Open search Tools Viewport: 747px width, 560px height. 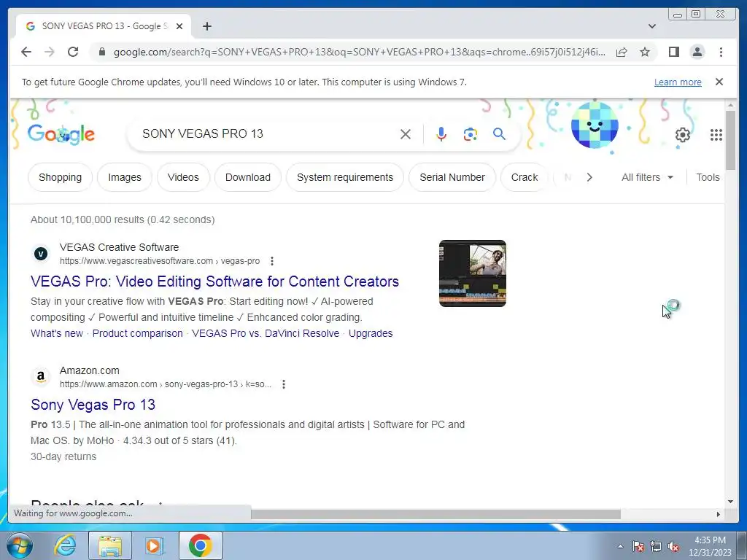(708, 177)
